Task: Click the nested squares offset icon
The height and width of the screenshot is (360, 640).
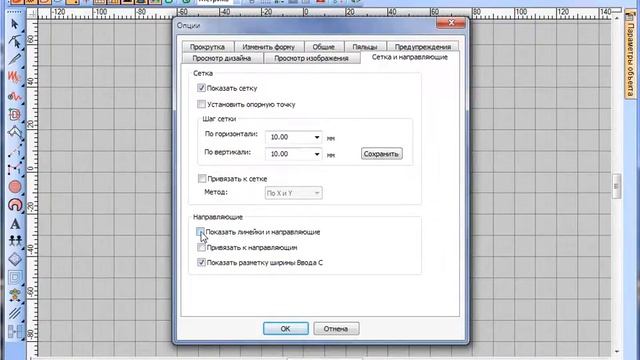Action: click(x=15, y=278)
